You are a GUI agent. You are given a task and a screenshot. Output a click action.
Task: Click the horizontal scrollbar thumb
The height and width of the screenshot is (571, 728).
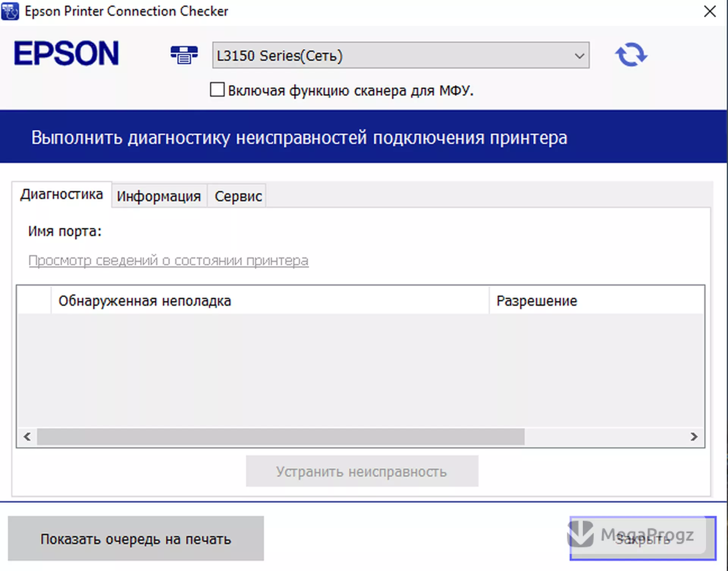point(281,437)
